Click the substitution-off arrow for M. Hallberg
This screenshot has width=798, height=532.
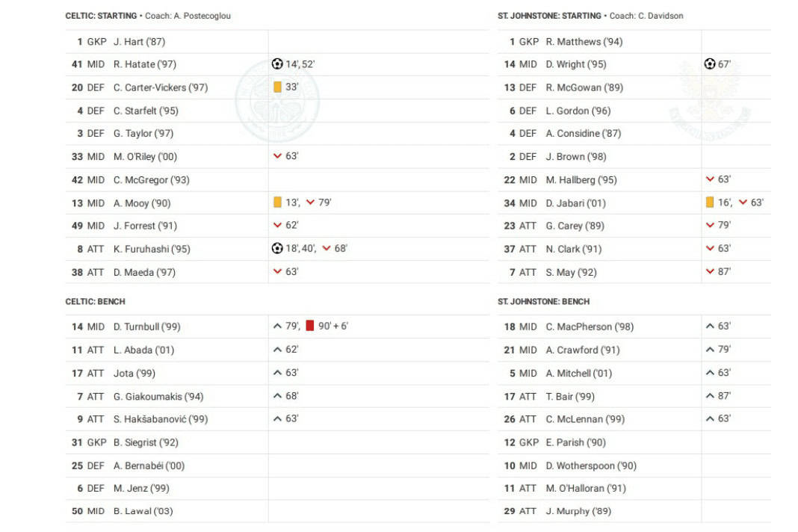pos(710,179)
